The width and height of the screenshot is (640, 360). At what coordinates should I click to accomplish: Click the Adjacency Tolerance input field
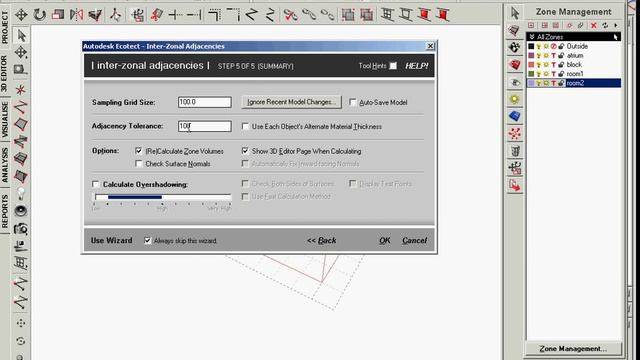204,126
